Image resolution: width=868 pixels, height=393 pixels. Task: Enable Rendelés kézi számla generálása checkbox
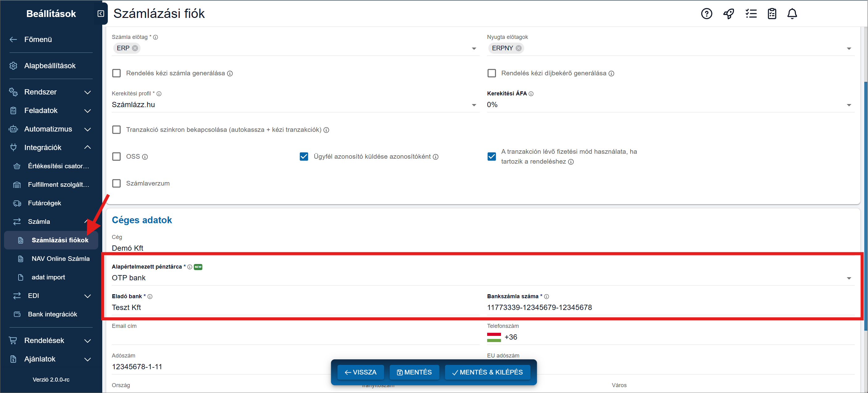(x=116, y=73)
